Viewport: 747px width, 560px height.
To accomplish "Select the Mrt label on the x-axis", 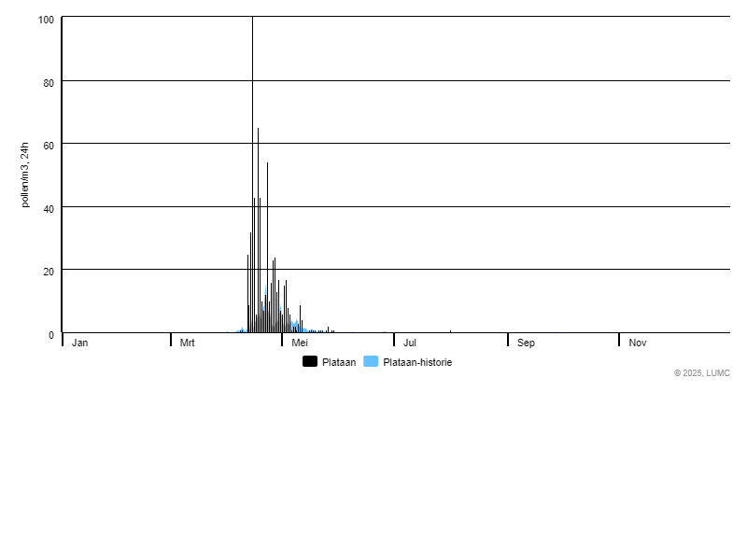I will [x=188, y=343].
